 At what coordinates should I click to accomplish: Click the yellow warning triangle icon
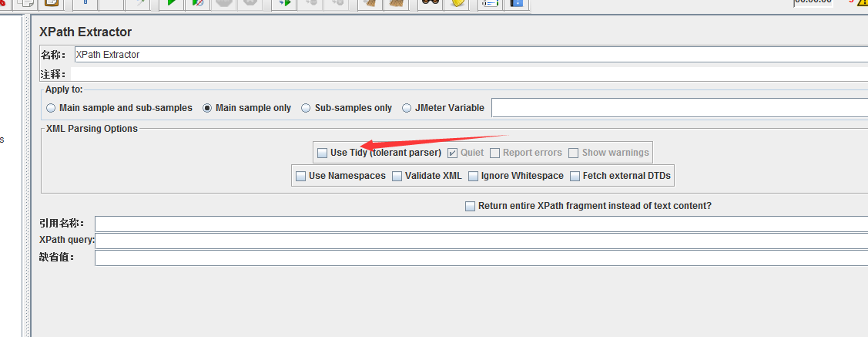click(x=863, y=2)
